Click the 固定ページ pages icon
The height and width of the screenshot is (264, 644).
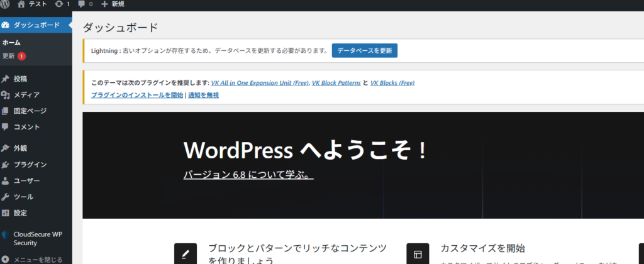pos(5,111)
